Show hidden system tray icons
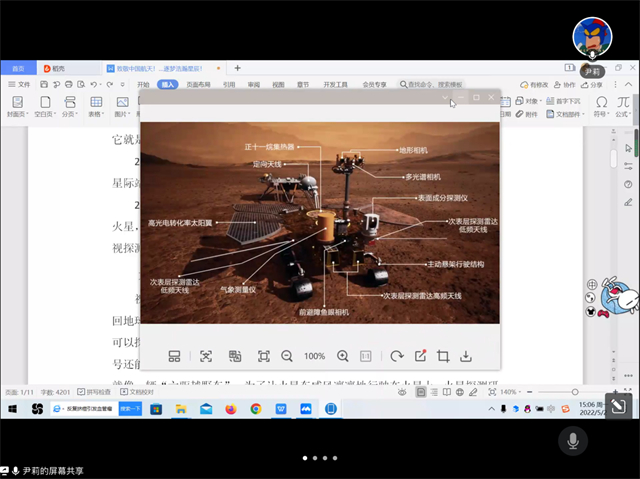The height and width of the screenshot is (479, 640). pos(491,408)
